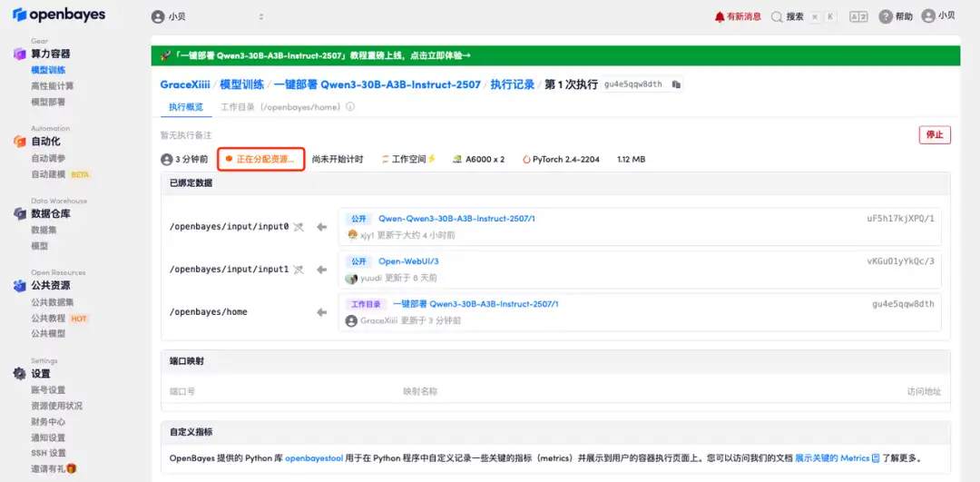Click the A6000 x 2 GPU icon
This screenshot has width=980, height=482.
click(457, 160)
